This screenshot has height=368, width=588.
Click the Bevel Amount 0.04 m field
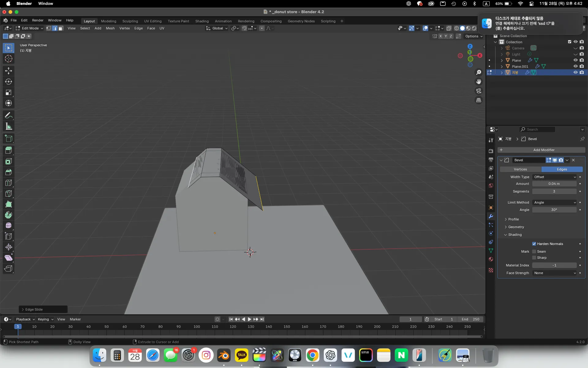554,184
